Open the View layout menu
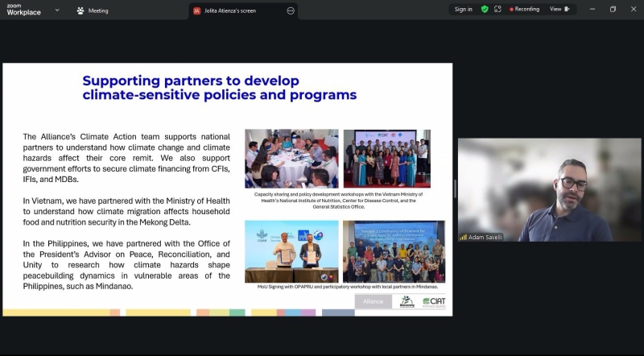The width and height of the screenshot is (644, 356). [x=555, y=10]
